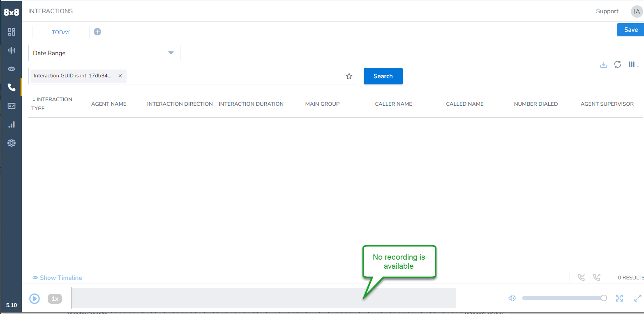Sort by Interaction Type column
This screenshot has height=314, width=644.
coord(52,104)
